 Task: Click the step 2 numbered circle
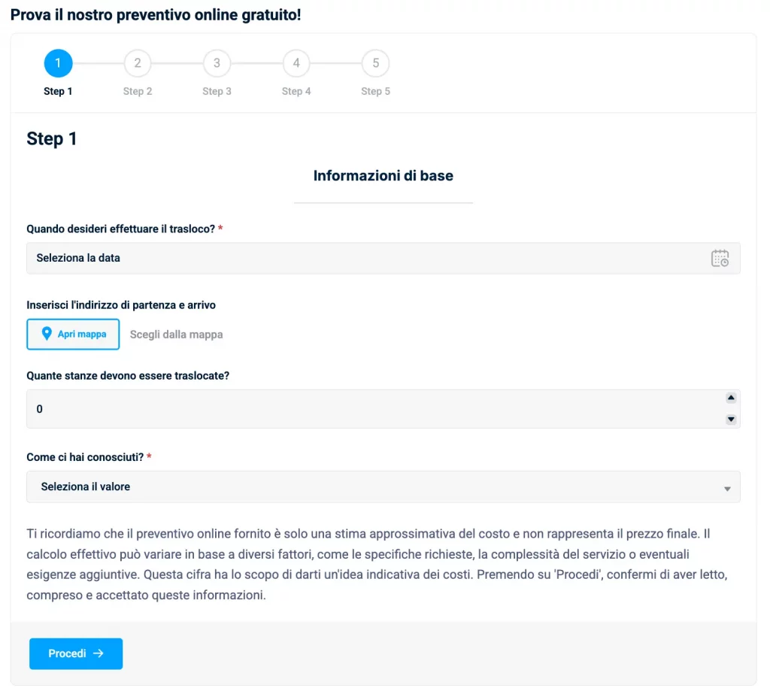[x=138, y=63]
